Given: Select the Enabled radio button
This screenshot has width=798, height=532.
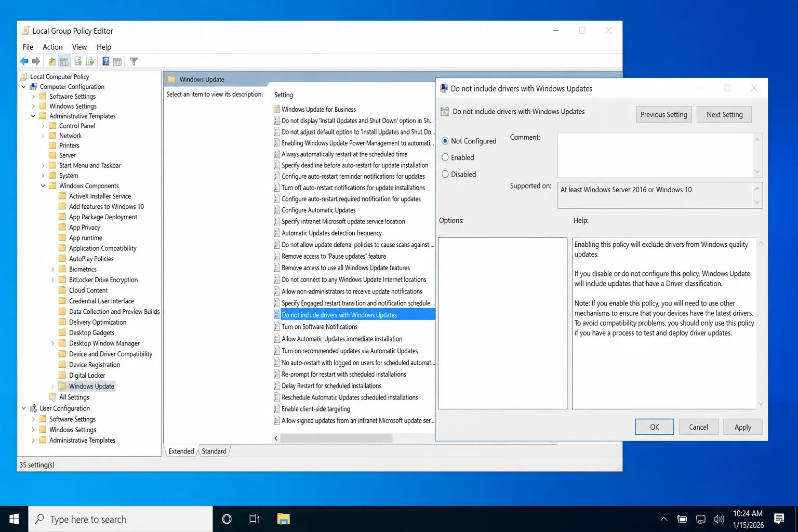Looking at the screenshot, I should [445, 157].
